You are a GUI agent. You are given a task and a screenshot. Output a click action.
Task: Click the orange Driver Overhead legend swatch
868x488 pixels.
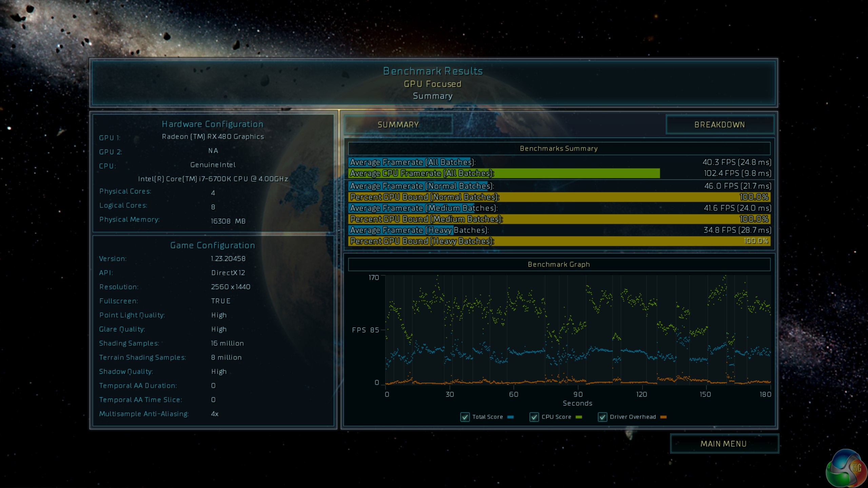[x=664, y=417]
